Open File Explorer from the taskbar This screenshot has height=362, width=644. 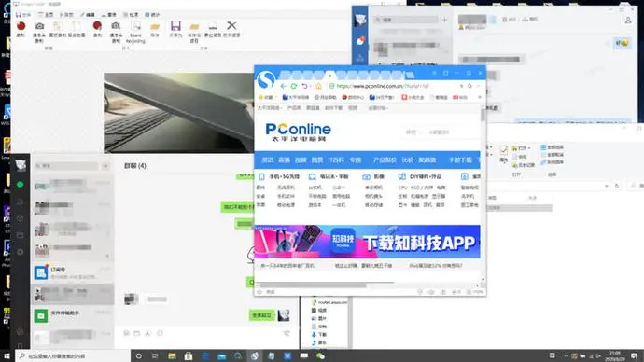[x=172, y=355]
